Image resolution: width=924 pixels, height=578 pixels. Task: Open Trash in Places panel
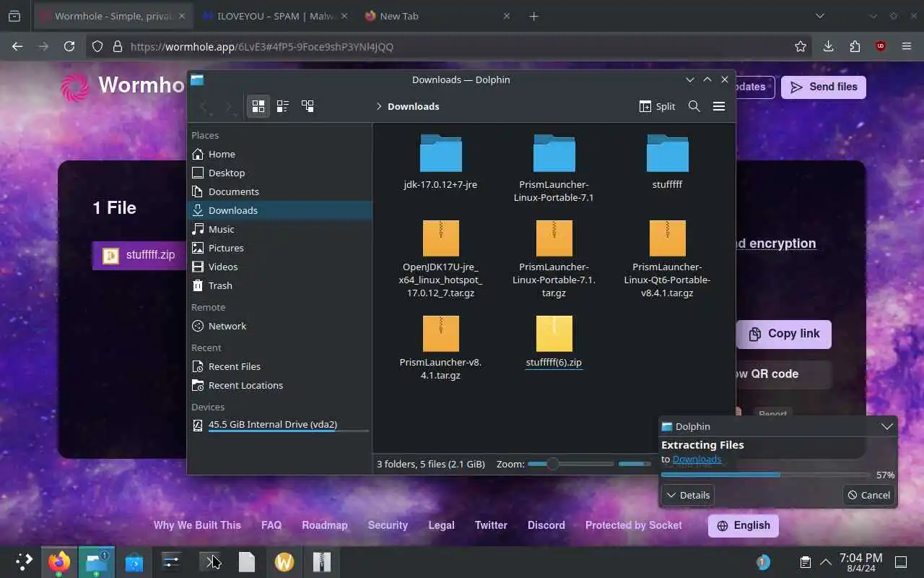click(280, 285)
